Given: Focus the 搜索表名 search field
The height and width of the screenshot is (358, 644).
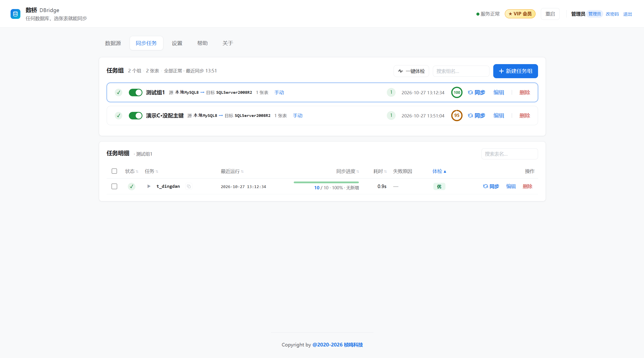Looking at the screenshot, I should pos(510,154).
